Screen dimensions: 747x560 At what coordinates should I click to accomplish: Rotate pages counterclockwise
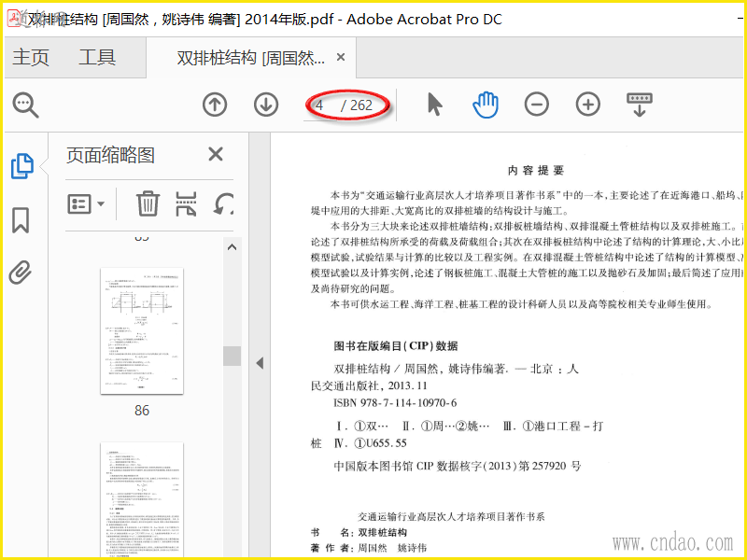(x=223, y=203)
